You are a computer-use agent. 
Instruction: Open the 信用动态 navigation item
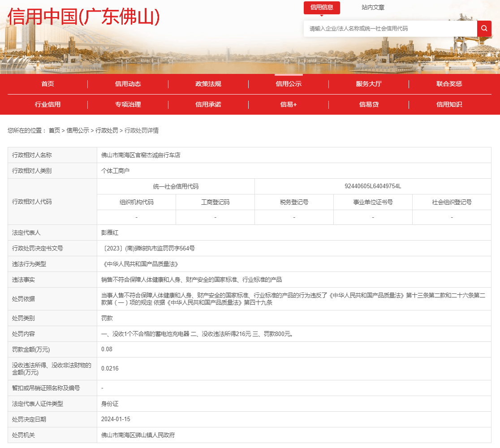tap(128, 84)
